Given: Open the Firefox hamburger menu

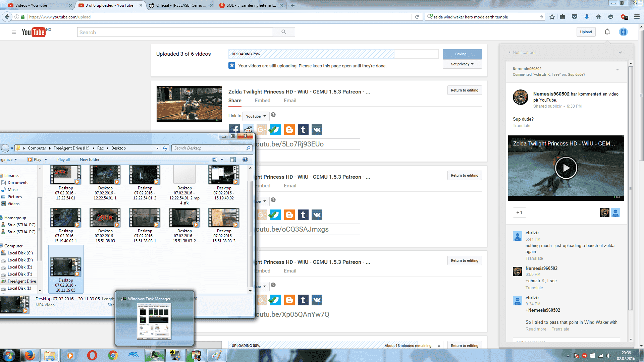Looking at the screenshot, I should point(637,17).
